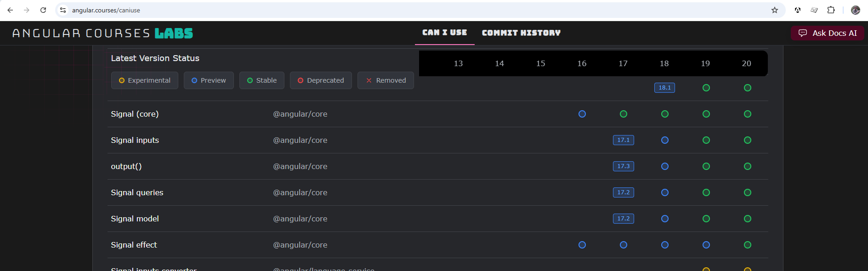Bookmark this page with the star icon
The height and width of the screenshot is (271, 868).
[775, 10]
